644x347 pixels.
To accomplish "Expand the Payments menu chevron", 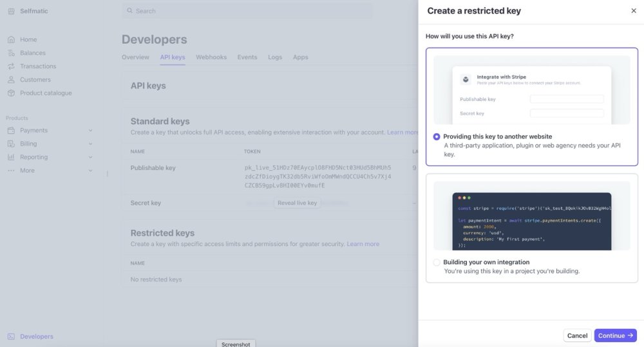I will (90, 130).
